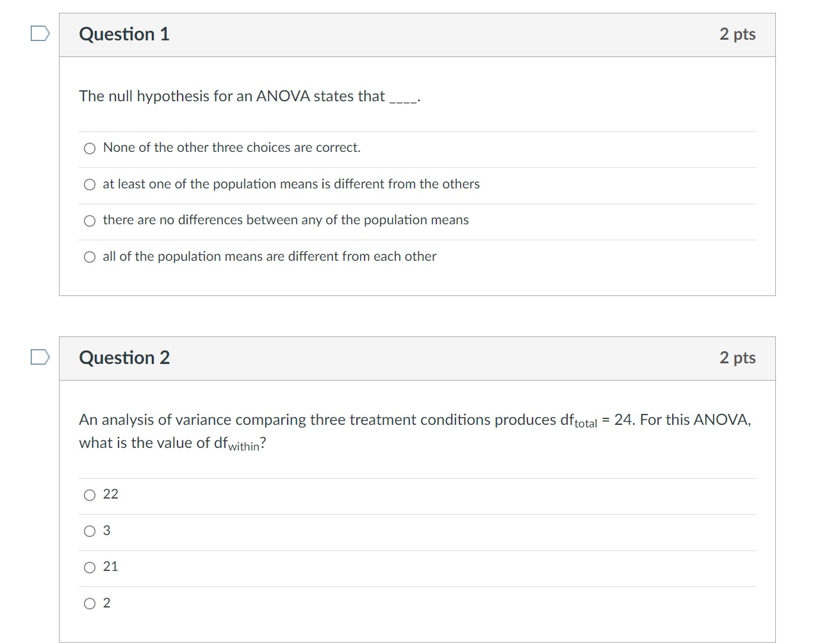815x644 pixels.
Task: Pick answer 2 for Question 2
Action: (90, 604)
